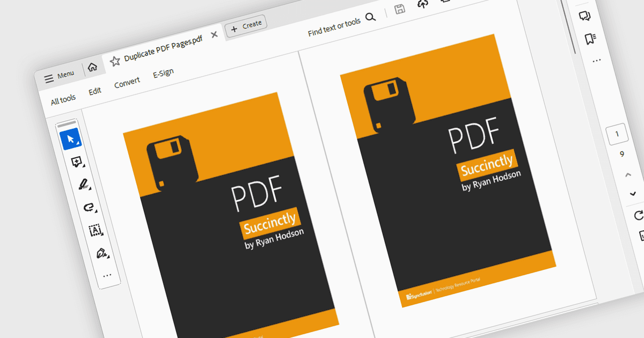
Task: Click the magnifier search icon
Action: (370, 17)
